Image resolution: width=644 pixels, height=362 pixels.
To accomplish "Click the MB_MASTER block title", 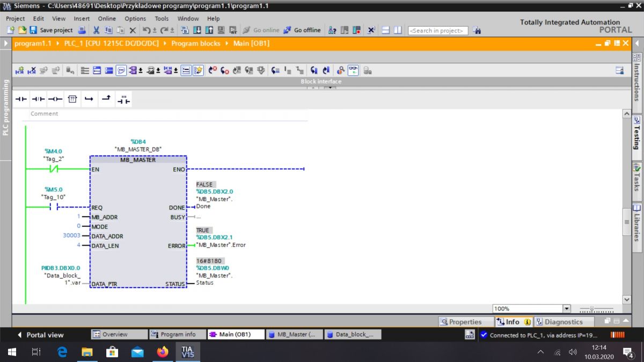I will 138,160.
